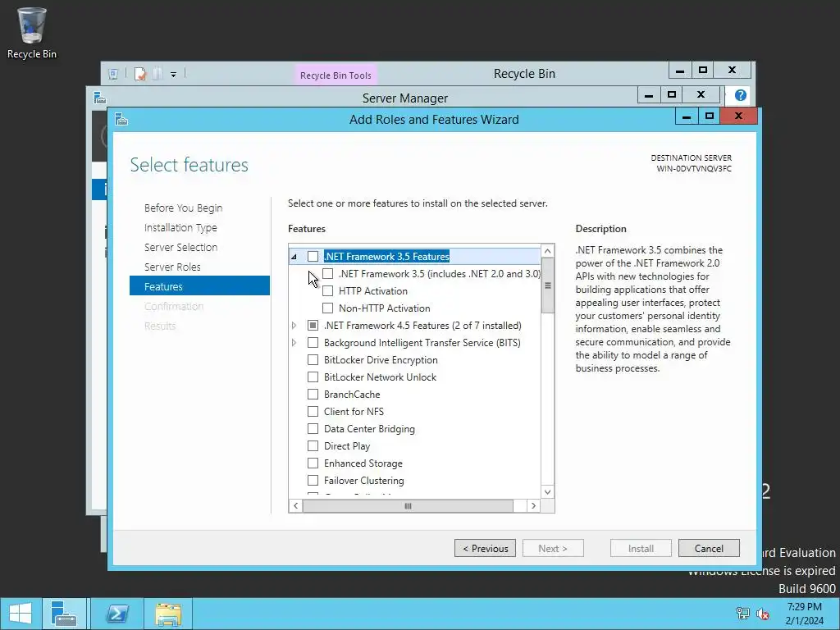This screenshot has width=840, height=630.
Task: Cancel the Add Roles and Features Wizard
Action: [709, 549]
